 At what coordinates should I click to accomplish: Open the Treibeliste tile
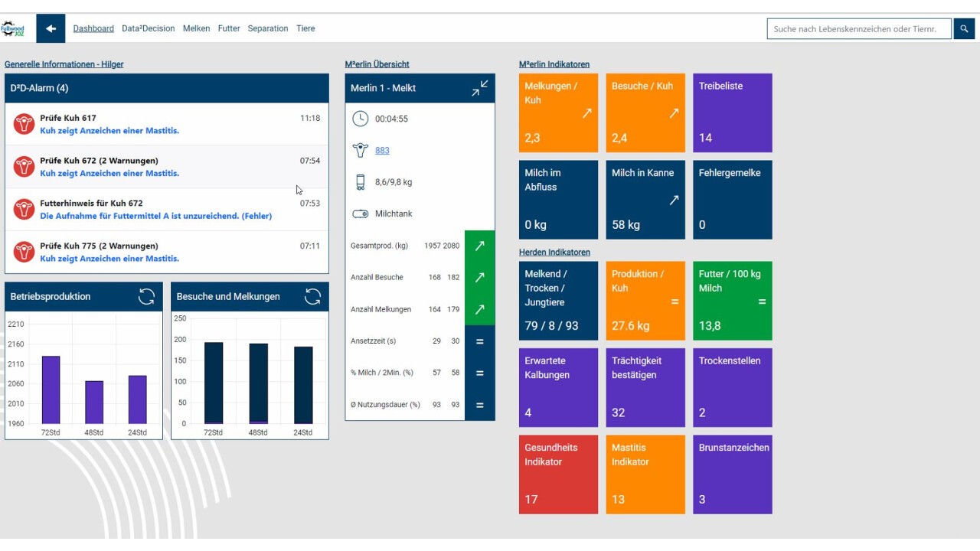click(733, 112)
